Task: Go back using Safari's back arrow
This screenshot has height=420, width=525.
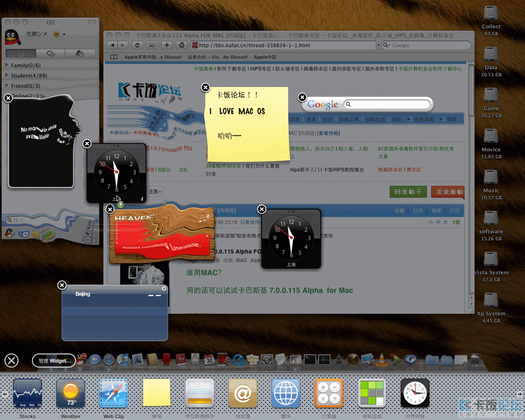Action: click(112, 45)
